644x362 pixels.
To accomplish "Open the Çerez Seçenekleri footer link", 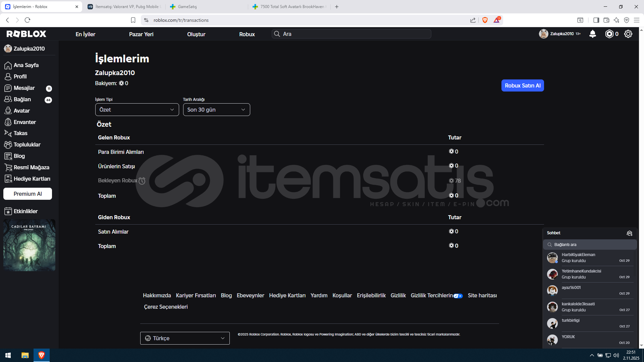I will click(166, 307).
